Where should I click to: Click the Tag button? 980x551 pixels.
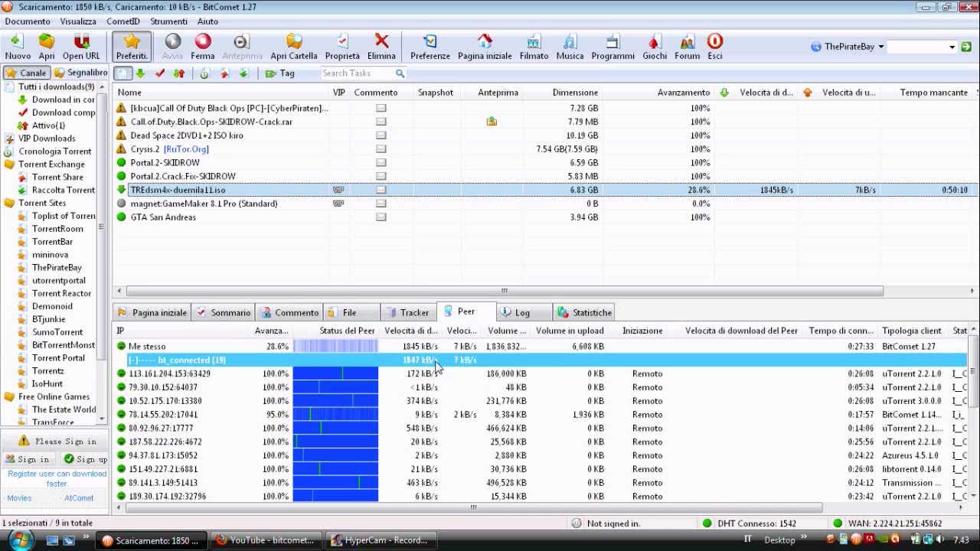click(279, 73)
